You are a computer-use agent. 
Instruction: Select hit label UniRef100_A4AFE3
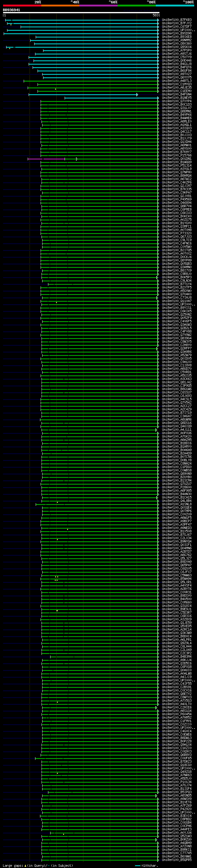click(177, 829)
